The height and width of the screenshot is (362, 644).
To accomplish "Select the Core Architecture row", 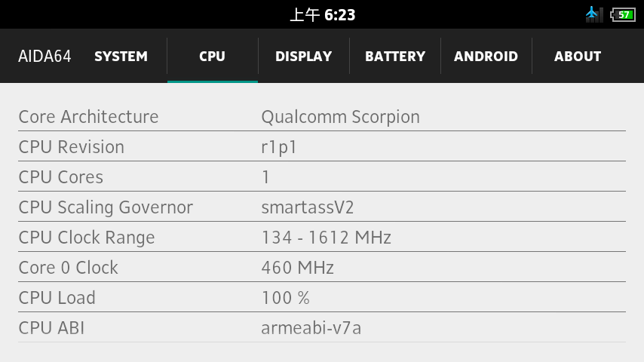I will 321,117.
